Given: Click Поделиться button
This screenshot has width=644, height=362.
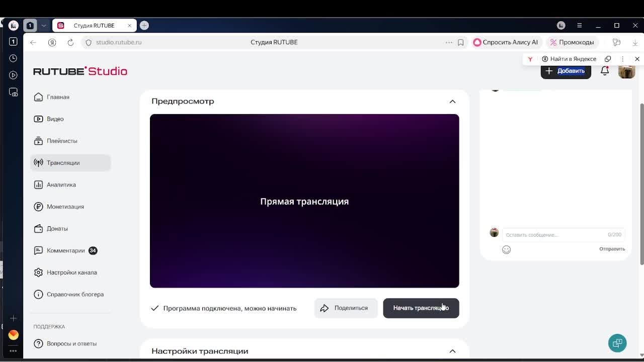Looking at the screenshot, I should pyautogui.click(x=346, y=308).
